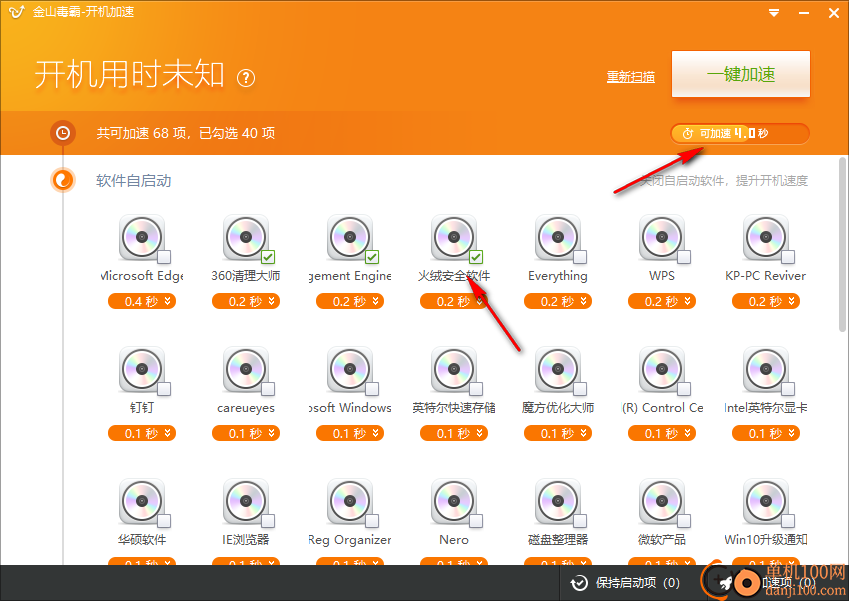Viewport: 849px width, 601px height.
Task: Check the careueyes checkbox
Action: pos(268,389)
